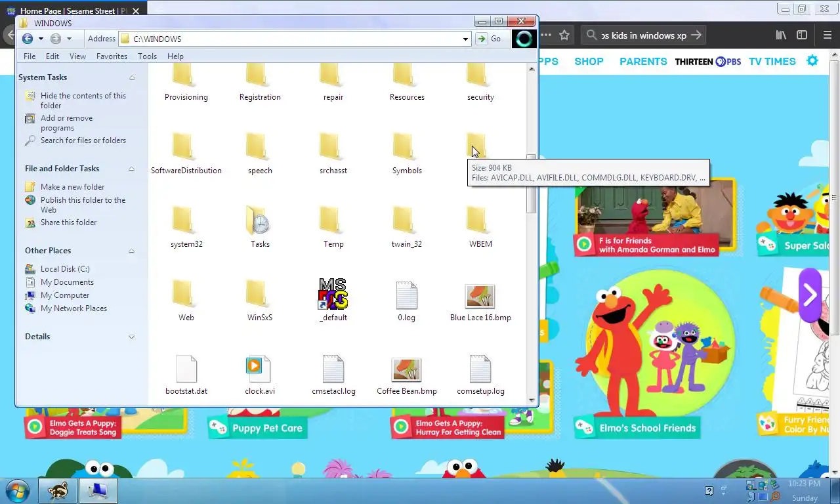Screen dimensions: 840x504
Task: Open the Tools menu
Action: point(147,56)
